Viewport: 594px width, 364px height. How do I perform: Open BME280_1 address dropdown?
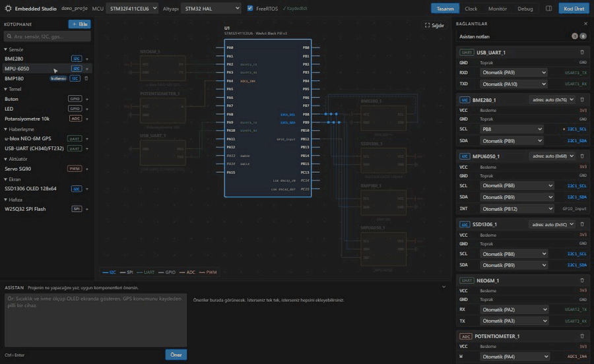click(x=552, y=100)
